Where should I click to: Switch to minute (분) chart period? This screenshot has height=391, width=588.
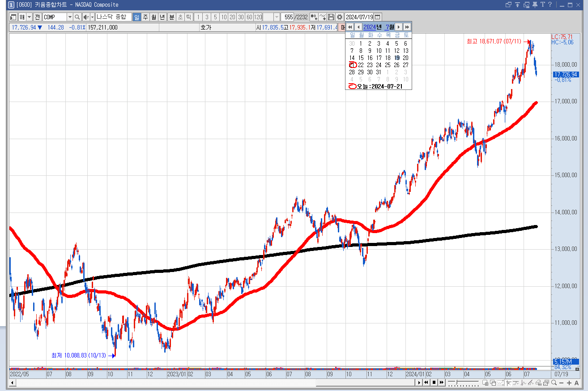click(171, 17)
